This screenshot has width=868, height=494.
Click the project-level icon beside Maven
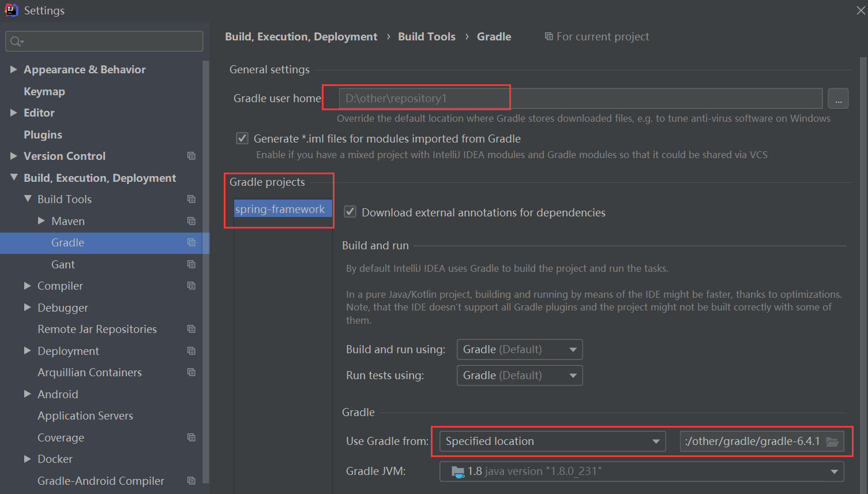[191, 221]
